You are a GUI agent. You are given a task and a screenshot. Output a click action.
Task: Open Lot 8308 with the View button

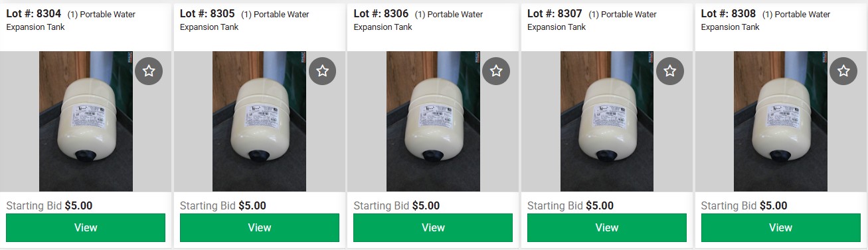(x=781, y=227)
